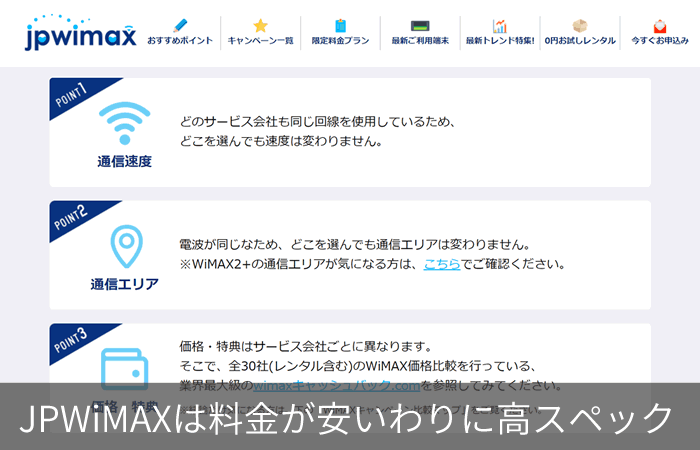Viewport: 700px width, 450px height.
Task: Open the おすすめポイント menu item
Action: (180, 41)
